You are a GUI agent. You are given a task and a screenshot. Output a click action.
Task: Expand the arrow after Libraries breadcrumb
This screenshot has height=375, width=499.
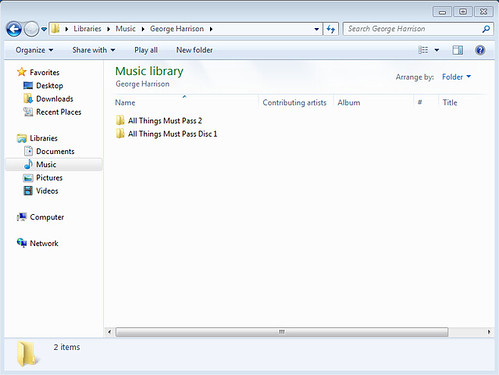[x=108, y=29]
